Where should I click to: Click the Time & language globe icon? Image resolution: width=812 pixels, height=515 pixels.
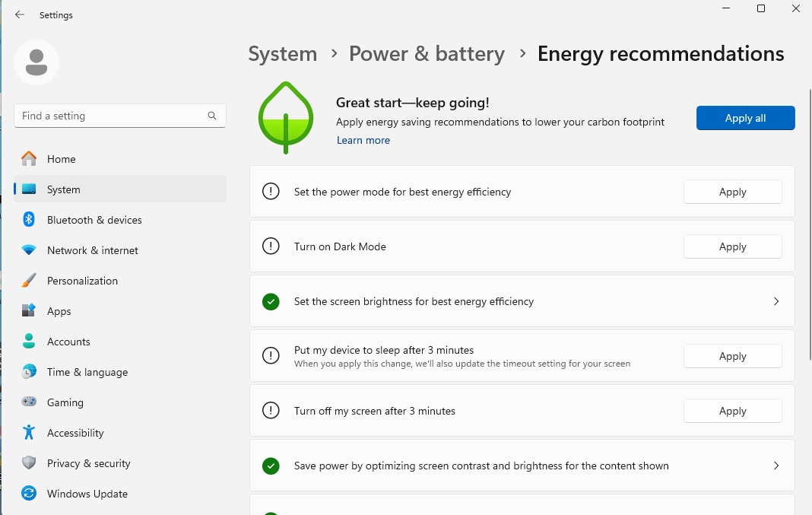coord(29,371)
